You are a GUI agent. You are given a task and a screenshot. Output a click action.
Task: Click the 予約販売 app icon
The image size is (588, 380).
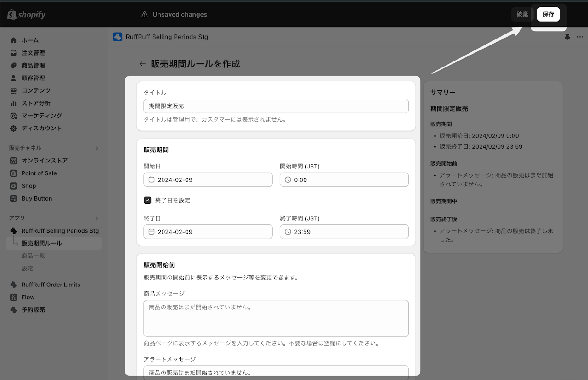[x=13, y=310]
